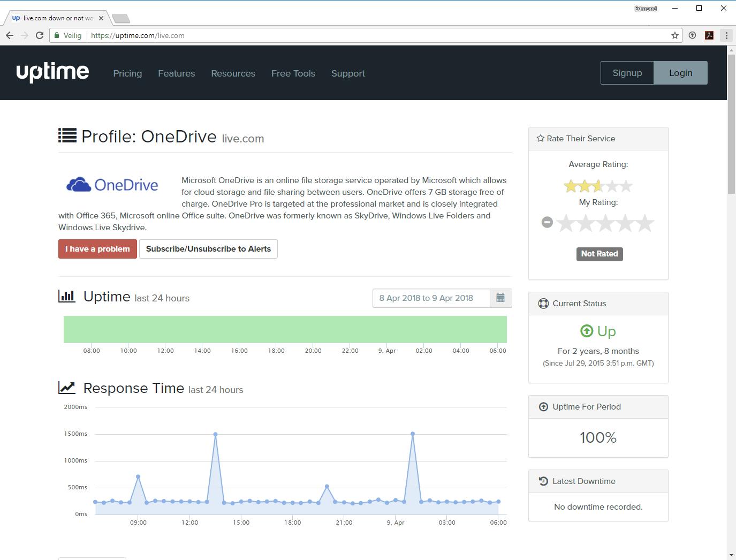The image size is (736, 560).
Task: Rate the service three stars
Action: 605,223
